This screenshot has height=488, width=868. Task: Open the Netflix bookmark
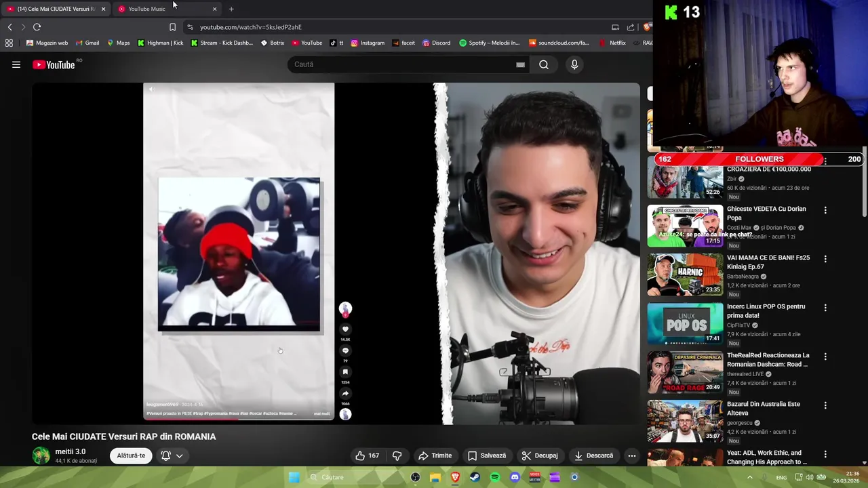click(612, 43)
